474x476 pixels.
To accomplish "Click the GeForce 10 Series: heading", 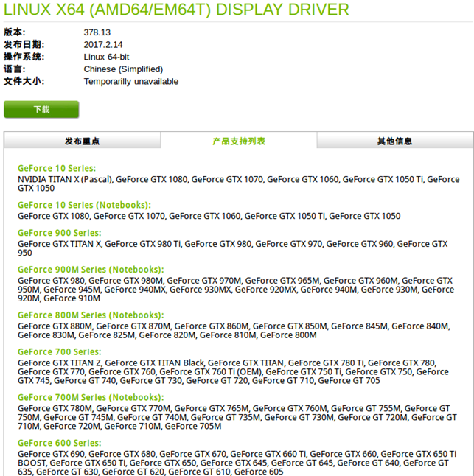I will click(x=57, y=168).
